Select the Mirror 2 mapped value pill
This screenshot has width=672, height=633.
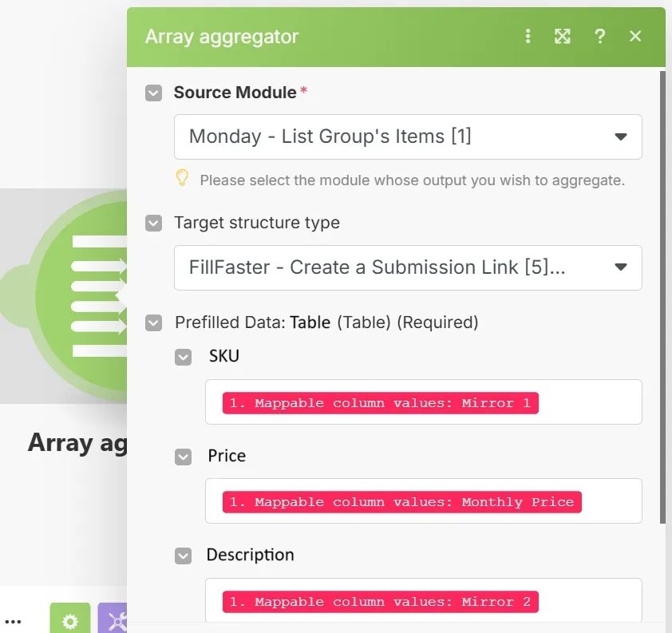pos(380,602)
